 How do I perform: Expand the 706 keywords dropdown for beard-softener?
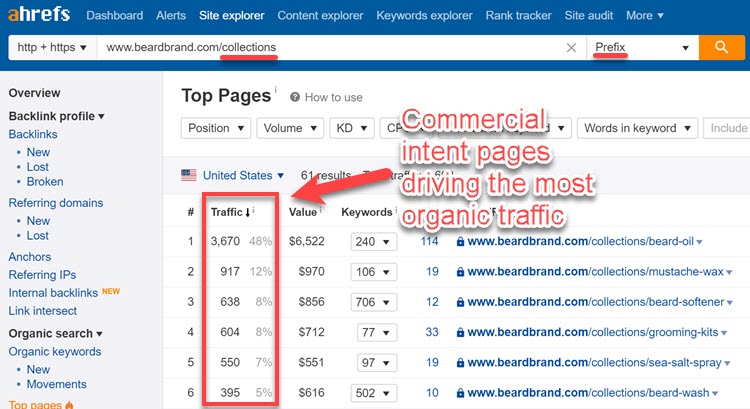[x=374, y=302]
